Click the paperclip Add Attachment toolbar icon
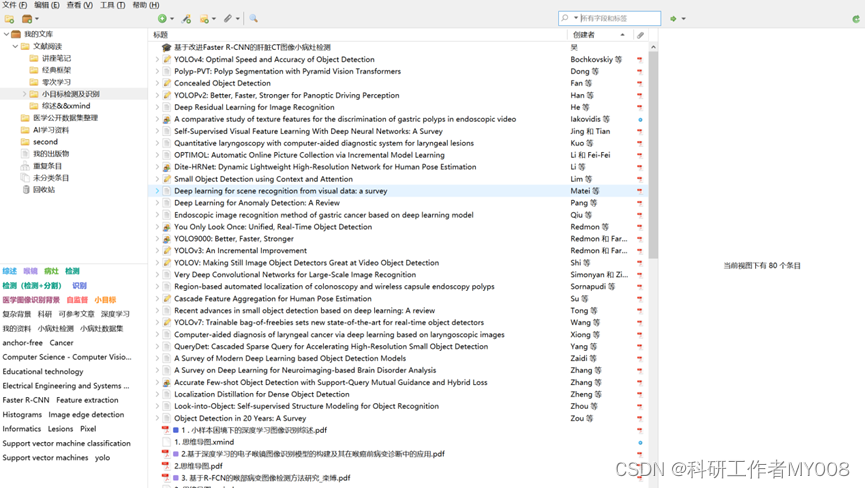This screenshot has width=865, height=488. pyautogui.click(x=228, y=19)
